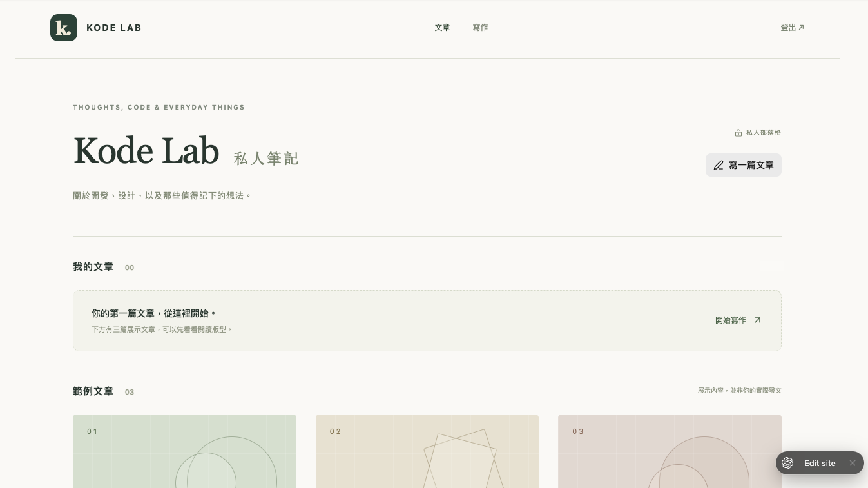Click the description 關於開發、設計，以及那些值得記下的想法。
868x488 pixels.
[x=162, y=195]
